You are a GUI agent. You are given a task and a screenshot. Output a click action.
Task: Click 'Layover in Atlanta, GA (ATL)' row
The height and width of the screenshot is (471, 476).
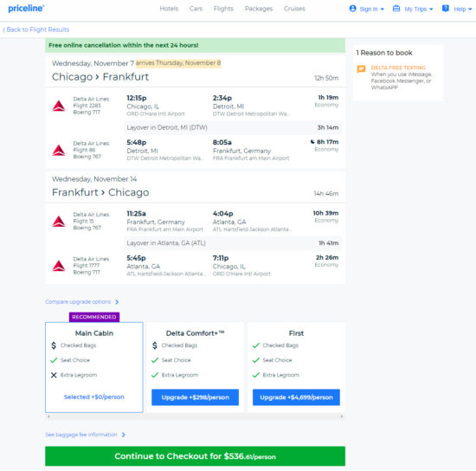pyautogui.click(x=233, y=243)
